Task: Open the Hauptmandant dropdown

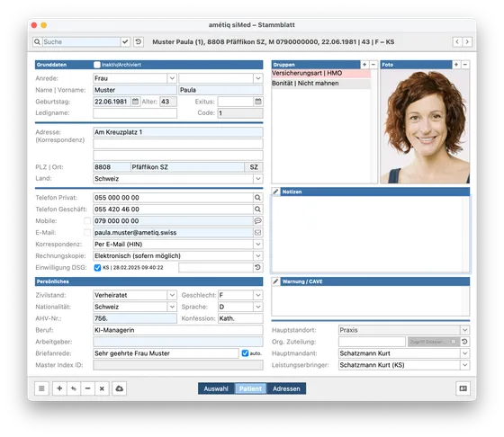Action: click(x=465, y=353)
